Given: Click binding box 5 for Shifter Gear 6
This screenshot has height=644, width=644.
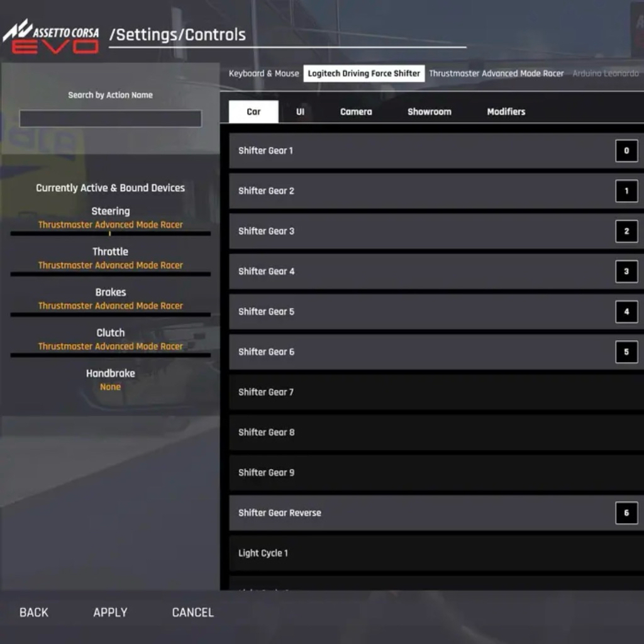Looking at the screenshot, I should coord(626,352).
